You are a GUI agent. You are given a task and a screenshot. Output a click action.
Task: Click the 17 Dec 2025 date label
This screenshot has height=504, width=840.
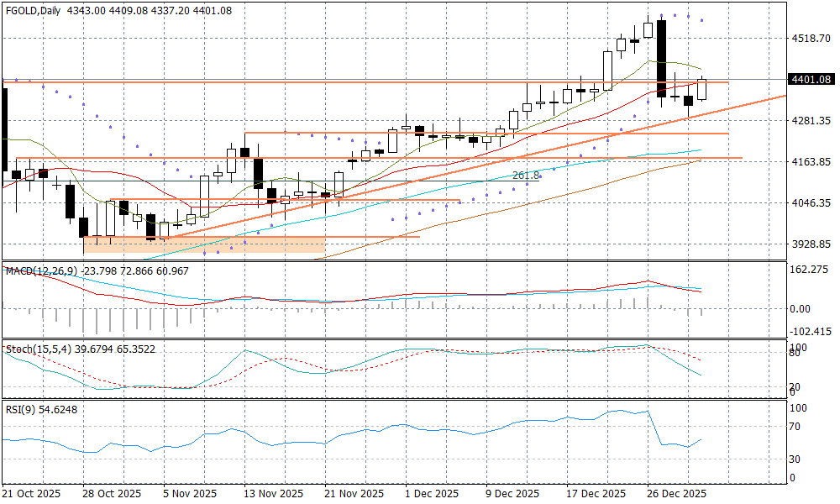pyautogui.click(x=596, y=493)
